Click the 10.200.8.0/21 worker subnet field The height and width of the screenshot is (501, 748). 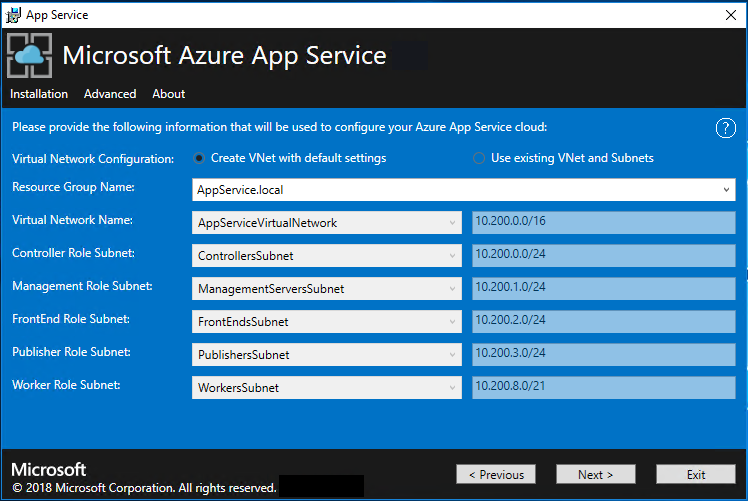[603, 387]
